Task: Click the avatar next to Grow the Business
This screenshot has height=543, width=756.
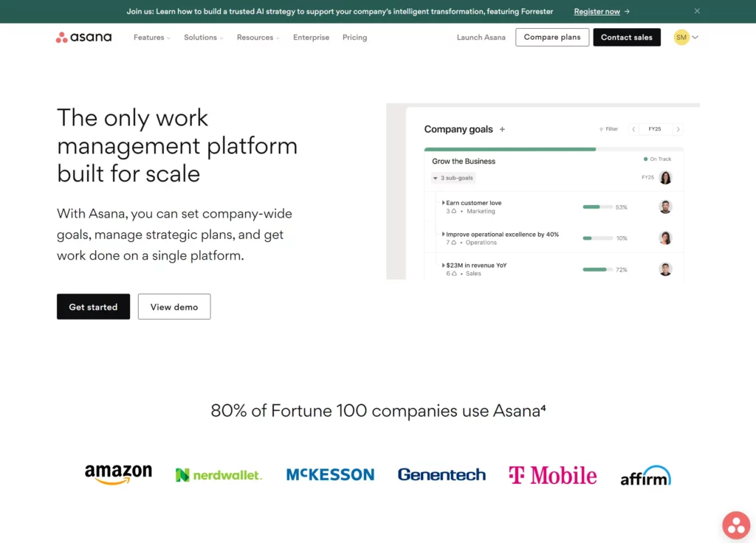Action: (665, 177)
